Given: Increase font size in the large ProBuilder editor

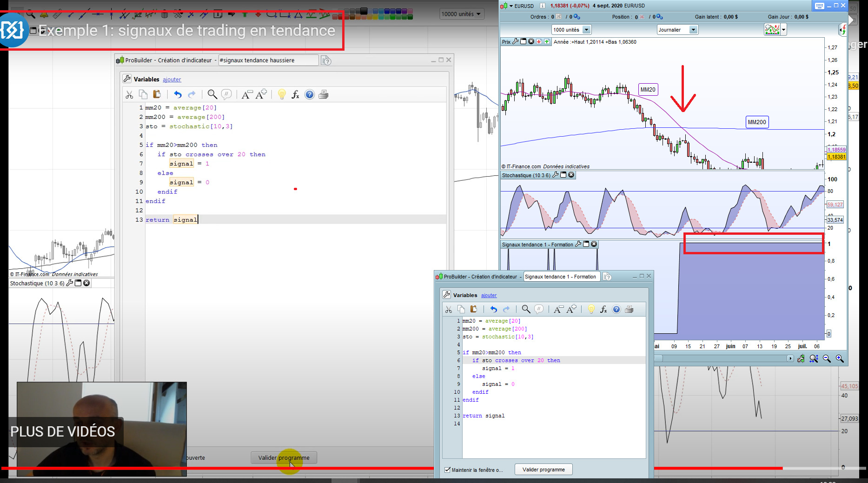Looking at the screenshot, I should coord(261,94).
